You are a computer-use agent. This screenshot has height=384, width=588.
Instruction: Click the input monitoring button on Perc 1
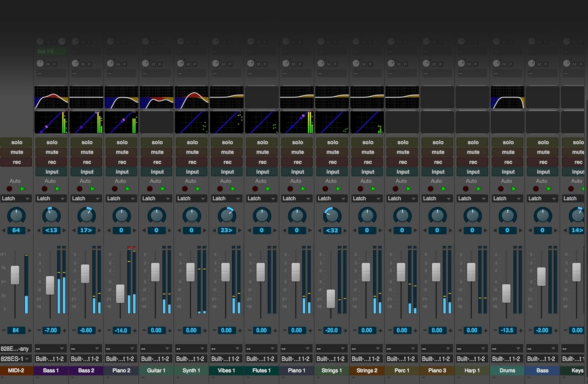point(401,172)
